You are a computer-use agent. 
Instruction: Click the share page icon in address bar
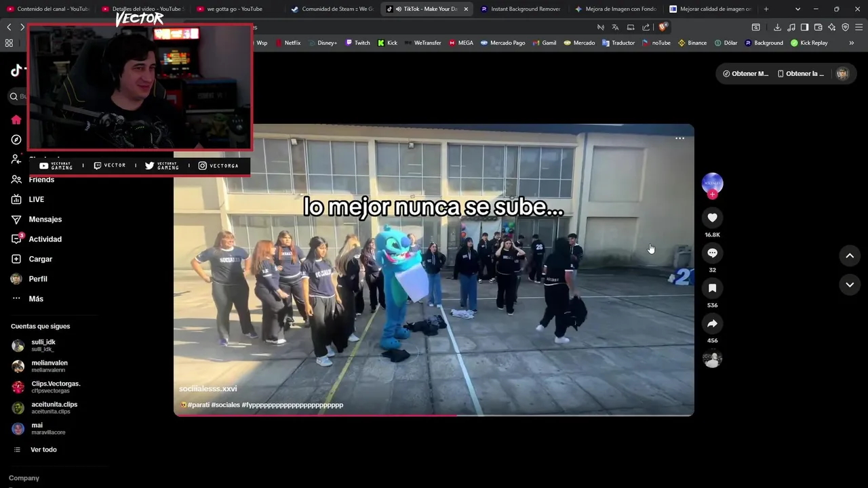pyautogui.click(x=646, y=27)
